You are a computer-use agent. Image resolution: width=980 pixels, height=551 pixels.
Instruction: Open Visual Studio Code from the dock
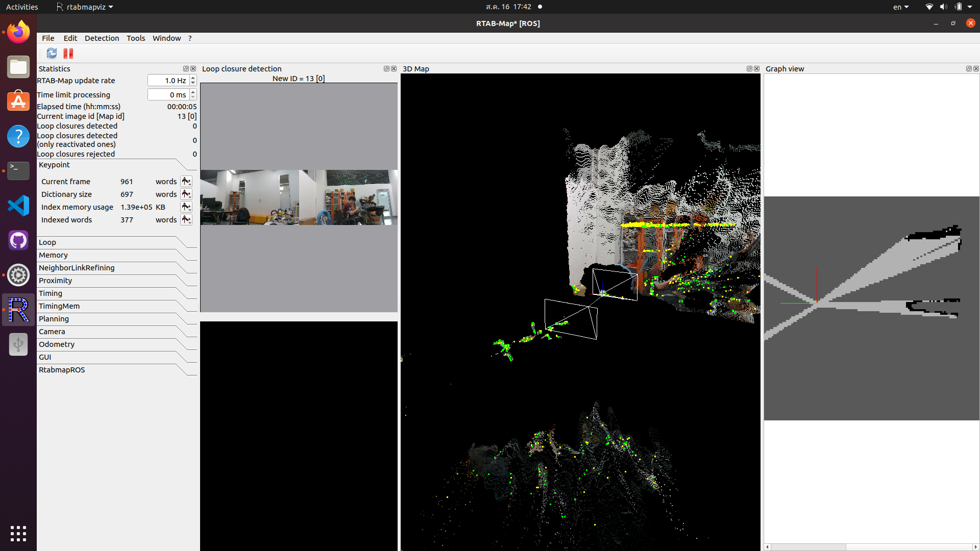tap(18, 206)
